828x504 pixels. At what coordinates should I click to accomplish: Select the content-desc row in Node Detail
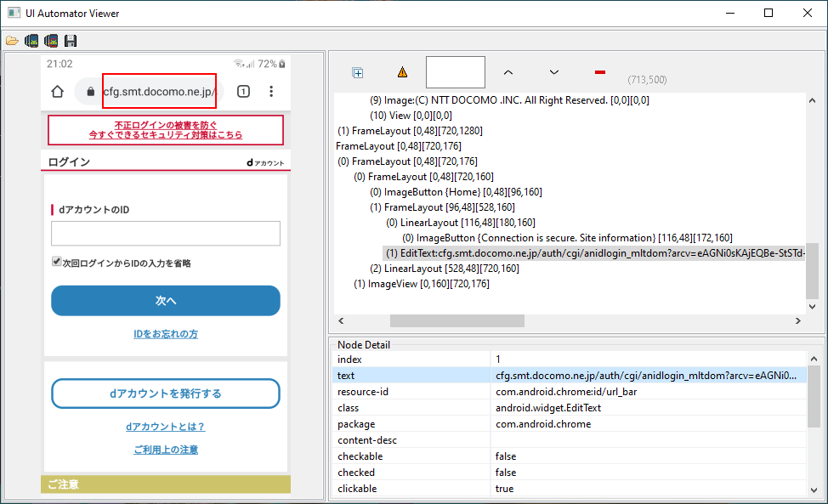(x=570, y=440)
